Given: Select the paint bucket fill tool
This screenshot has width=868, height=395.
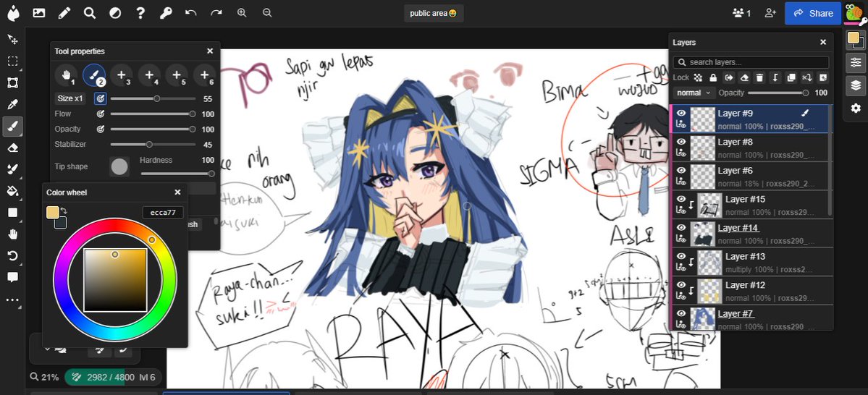Looking at the screenshot, I should pos(13,191).
